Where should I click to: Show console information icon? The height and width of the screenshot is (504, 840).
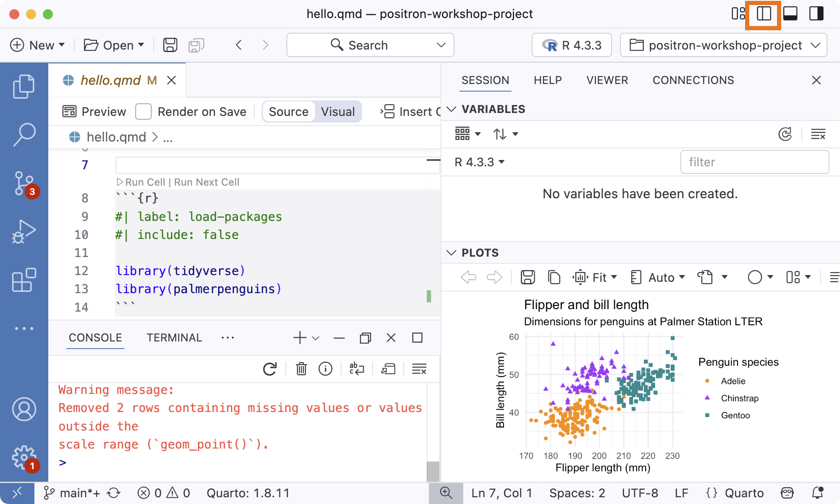coord(325,369)
